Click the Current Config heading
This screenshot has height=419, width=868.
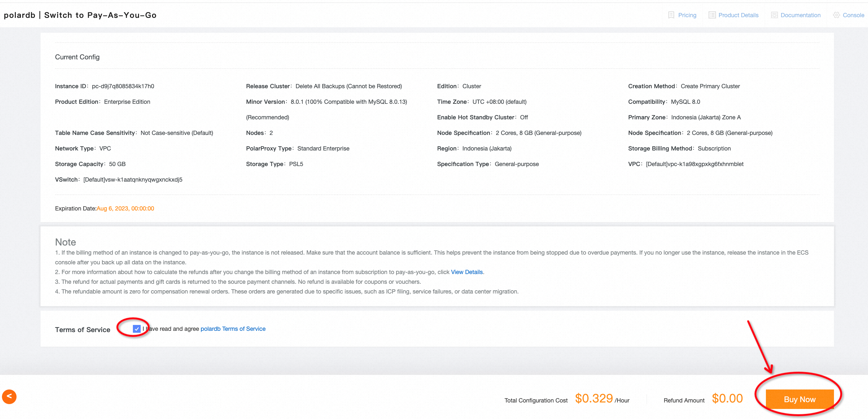click(77, 57)
